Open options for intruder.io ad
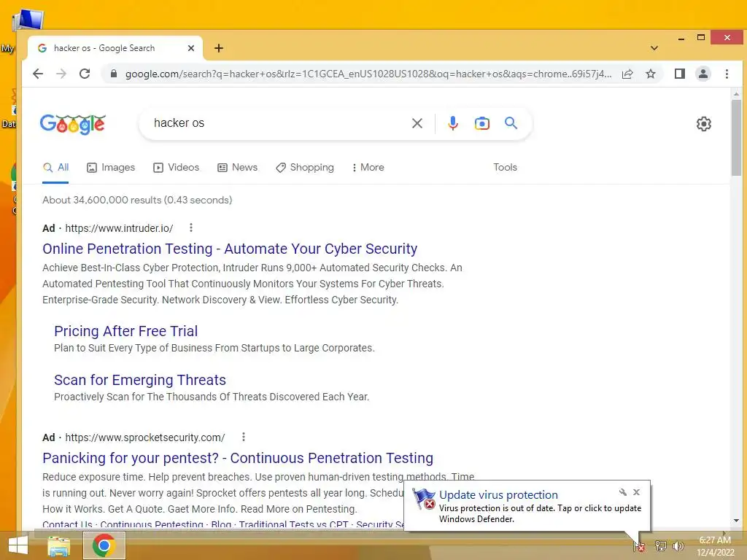The height and width of the screenshot is (560, 747). [191, 227]
